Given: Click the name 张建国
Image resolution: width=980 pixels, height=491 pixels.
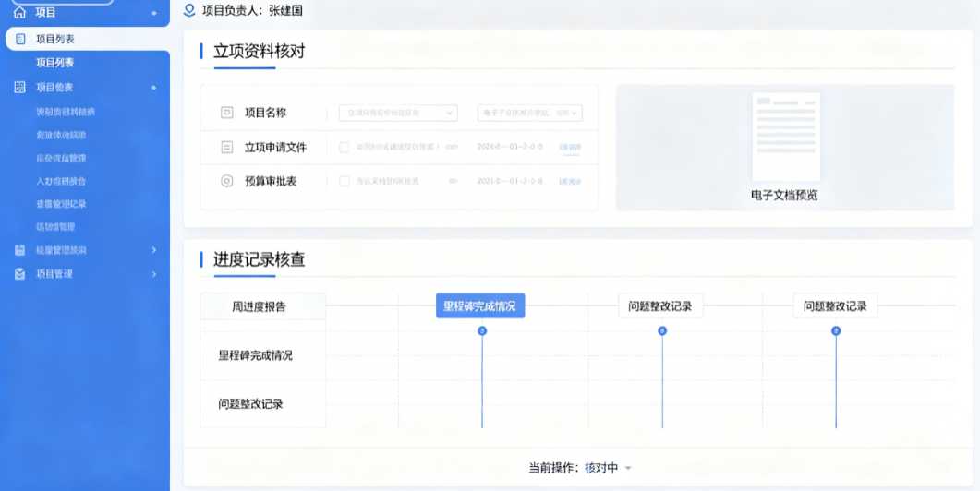Looking at the screenshot, I should pyautogui.click(x=285, y=11).
